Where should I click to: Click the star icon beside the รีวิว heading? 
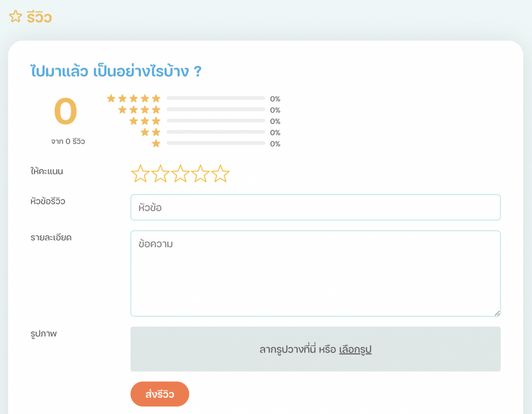pyautogui.click(x=16, y=16)
